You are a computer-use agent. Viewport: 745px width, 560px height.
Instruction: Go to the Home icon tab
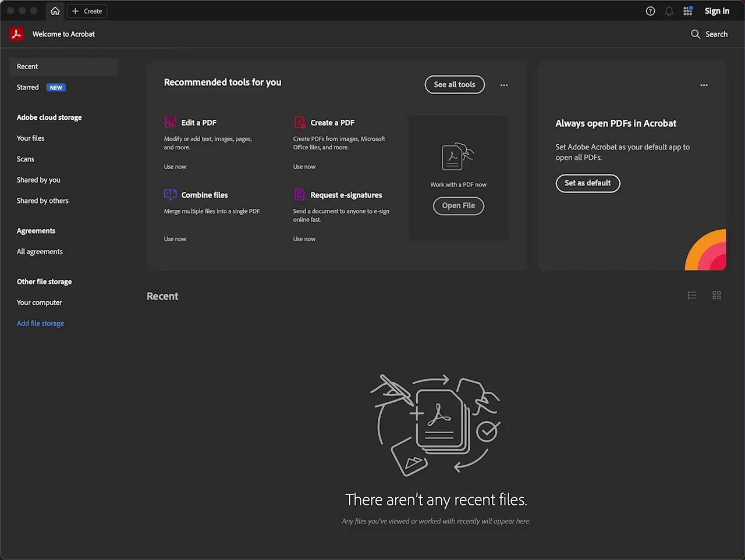[x=55, y=11]
